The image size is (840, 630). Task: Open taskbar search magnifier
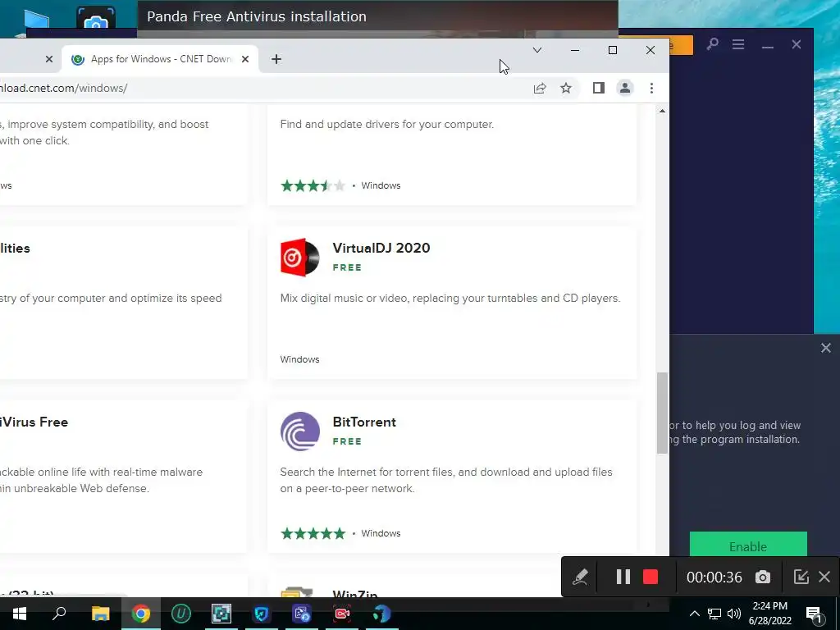point(59,614)
